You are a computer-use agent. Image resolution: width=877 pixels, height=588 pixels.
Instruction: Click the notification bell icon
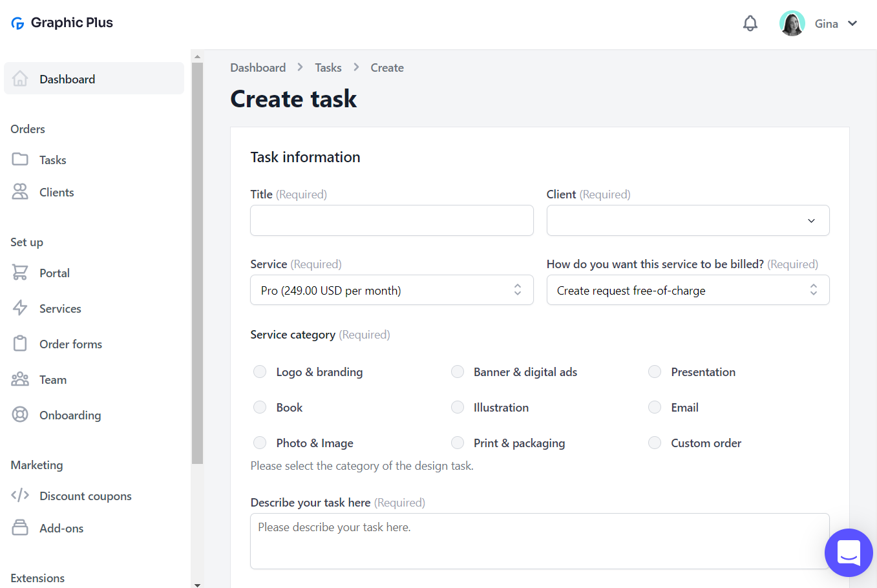[x=750, y=24]
